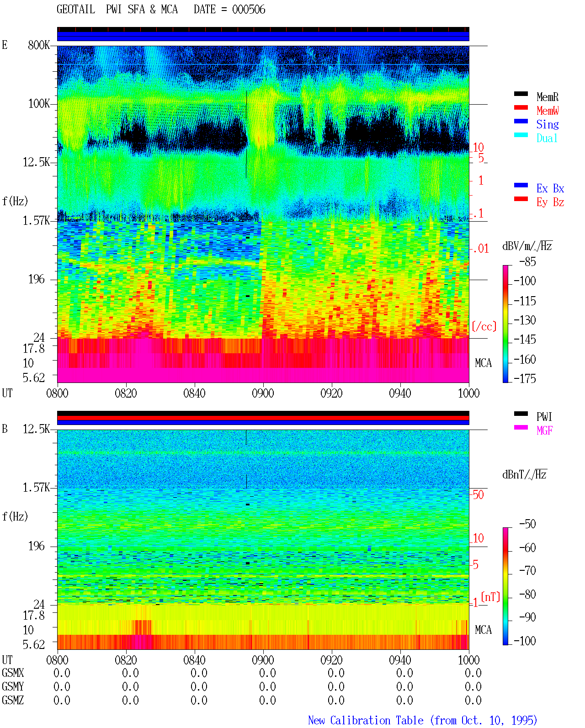The image size is (585, 728).
Task: Click the blue Ex Bx legend swatch
Action: point(521,185)
